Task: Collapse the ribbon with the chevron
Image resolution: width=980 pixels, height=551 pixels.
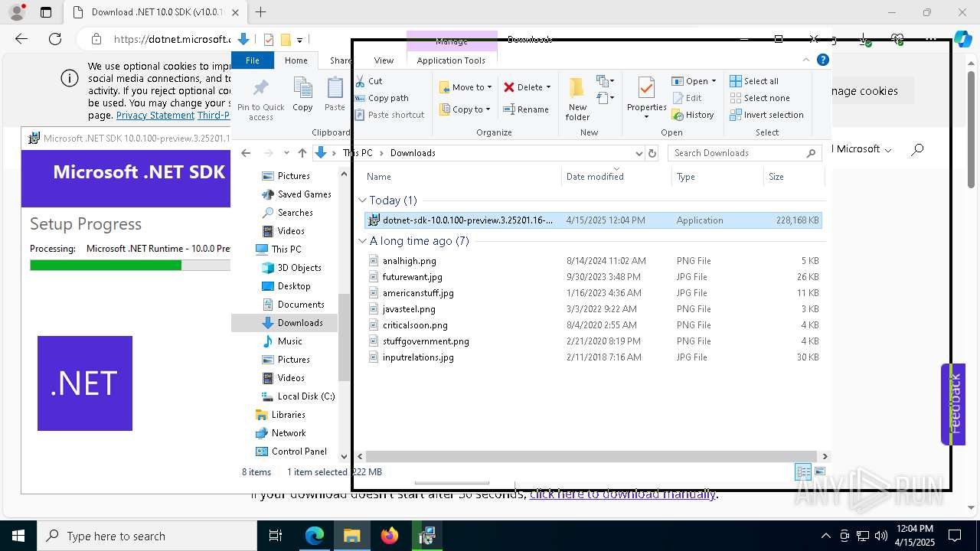Action: click(x=805, y=60)
